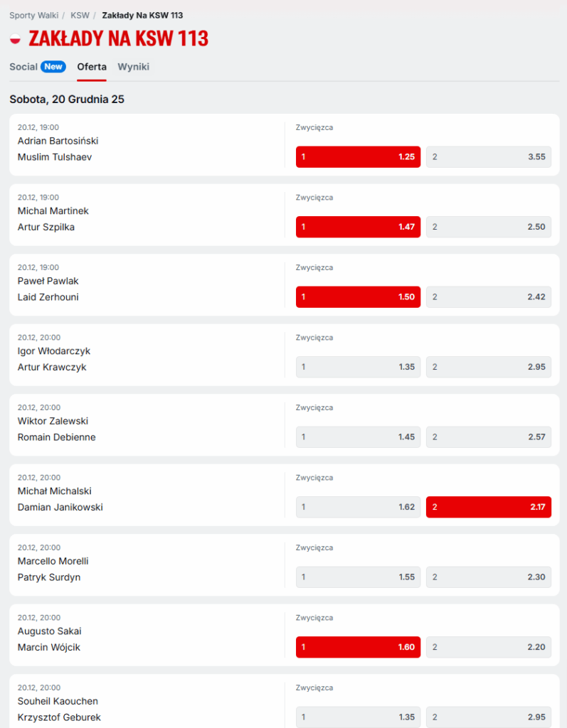Open the Wyniki tab
Screen dimensions: 567x728
pyautogui.click(x=133, y=67)
